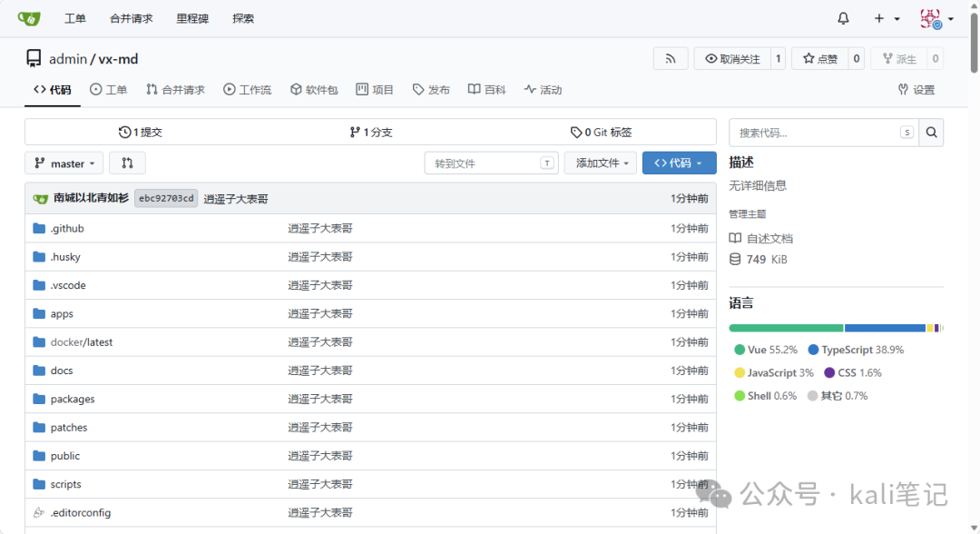Click the stars count 0
Viewport: 980px width, 534px height.
[857, 59]
